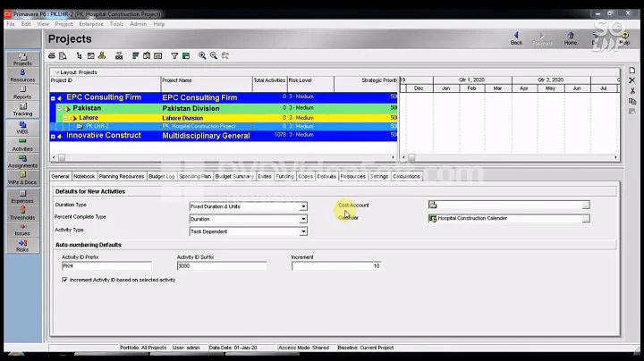
Task: Open the Duration Type dropdown
Action: 303,206
